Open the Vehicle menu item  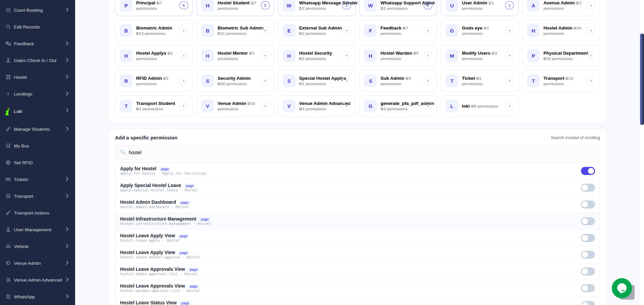(x=38, y=246)
